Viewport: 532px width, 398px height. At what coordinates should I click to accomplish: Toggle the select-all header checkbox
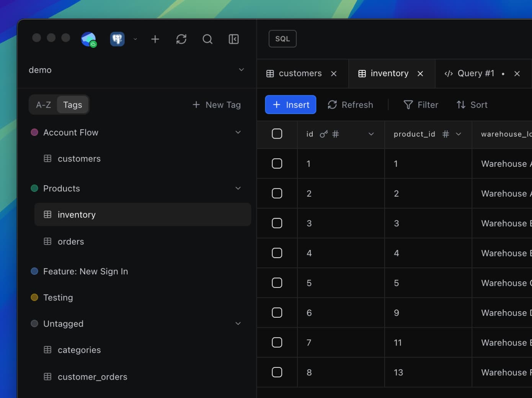coord(277,134)
